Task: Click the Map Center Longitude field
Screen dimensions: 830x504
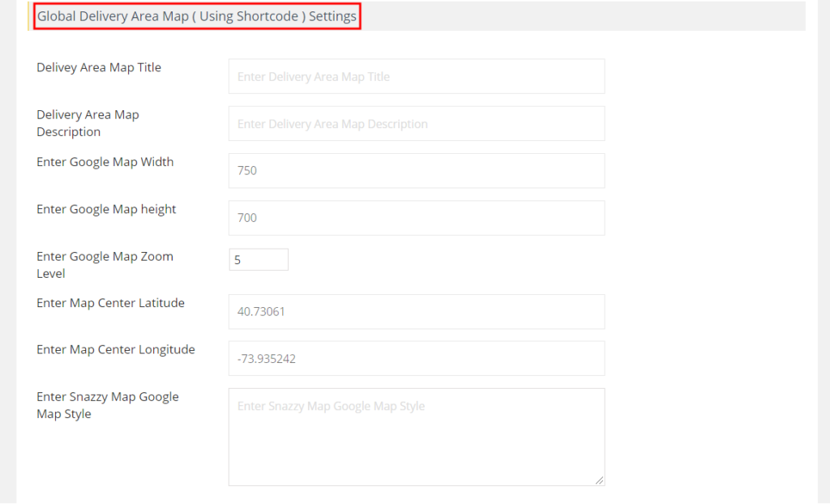Action: pos(416,358)
